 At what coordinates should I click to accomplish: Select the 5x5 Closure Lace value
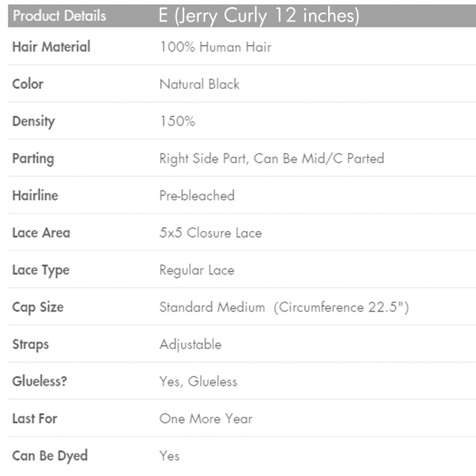(211, 233)
